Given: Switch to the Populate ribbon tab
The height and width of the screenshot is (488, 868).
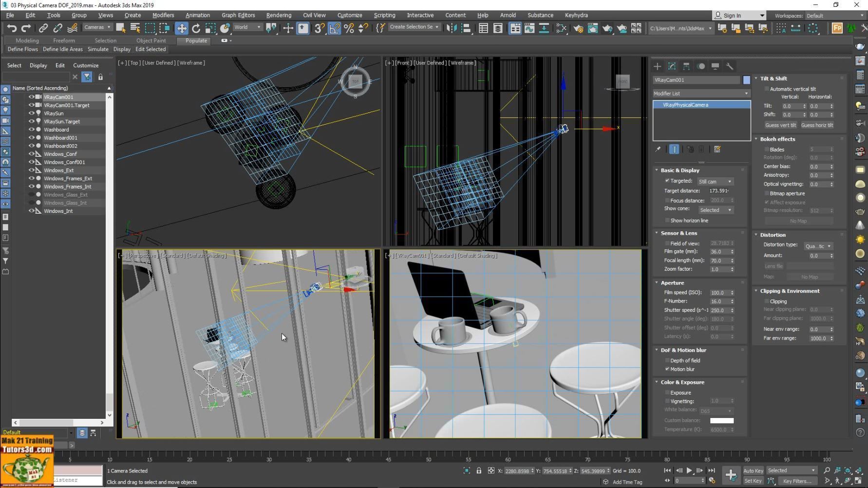Looking at the screenshot, I should (196, 41).
